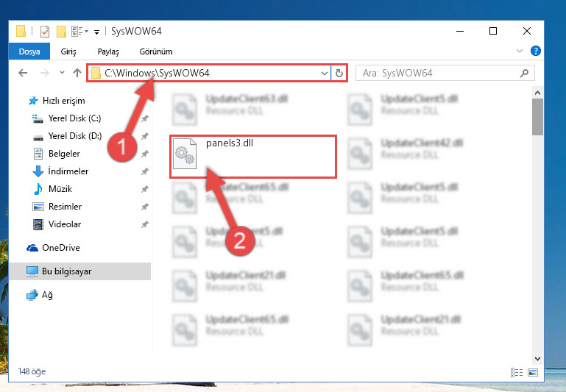Select Bu bilgisayar in the sidebar
The image size is (566, 392).
point(79,271)
